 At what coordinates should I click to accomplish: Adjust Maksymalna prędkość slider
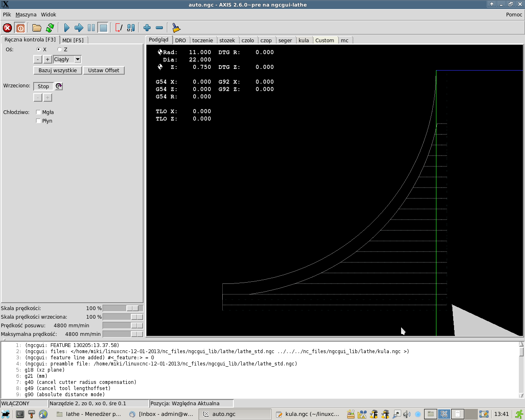click(x=123, y=334)
